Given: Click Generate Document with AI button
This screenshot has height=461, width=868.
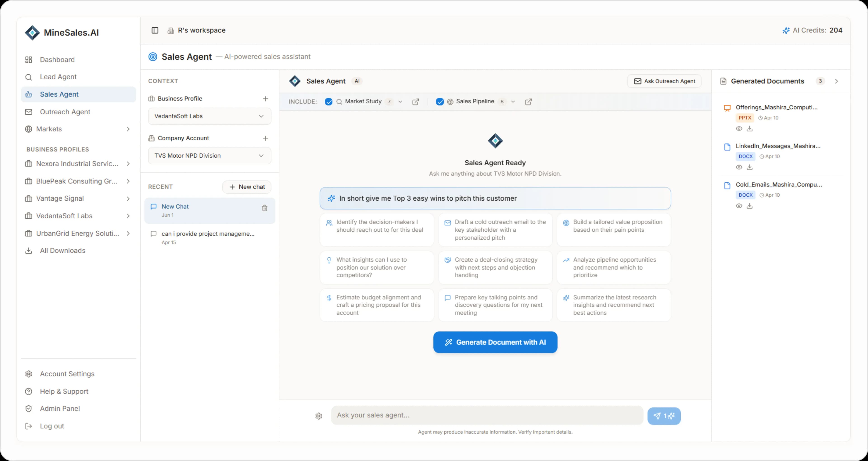Looking at the screenshot, I should [x=495, y=342].
